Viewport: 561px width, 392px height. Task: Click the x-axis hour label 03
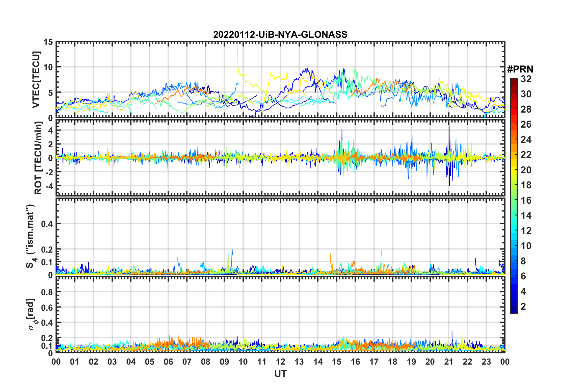click(x=112, y=362)
